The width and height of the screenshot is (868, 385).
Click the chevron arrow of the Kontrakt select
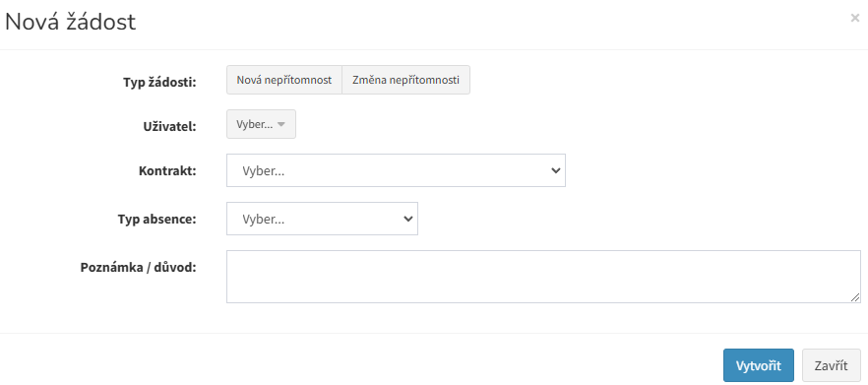pyautogui.click(x=556, y=170)
